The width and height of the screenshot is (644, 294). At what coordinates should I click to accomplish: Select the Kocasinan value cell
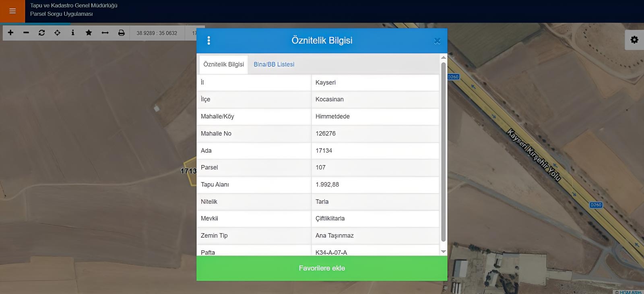coord(375,99)
